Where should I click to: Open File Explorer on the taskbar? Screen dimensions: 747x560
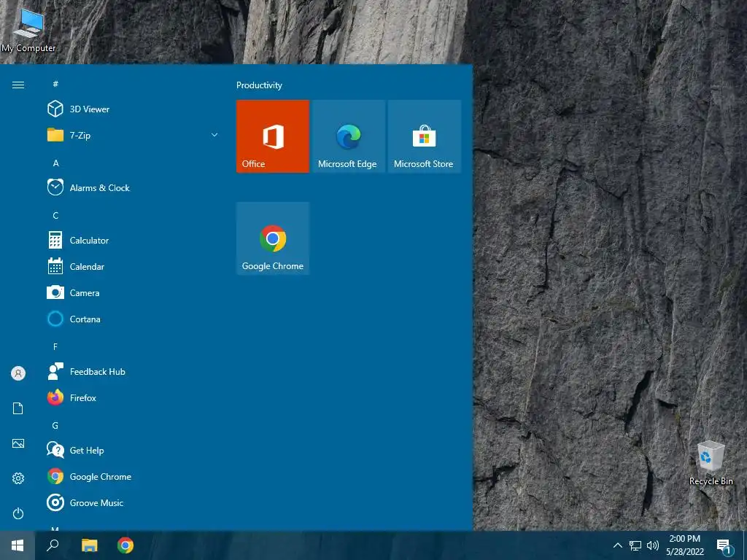click(x=89, y=545)
